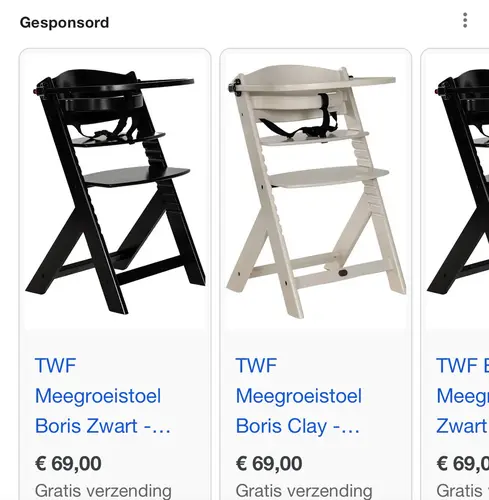Click the word TWF on second card
This screenshot has width=489, height=500.
click(x=256, y=365)
